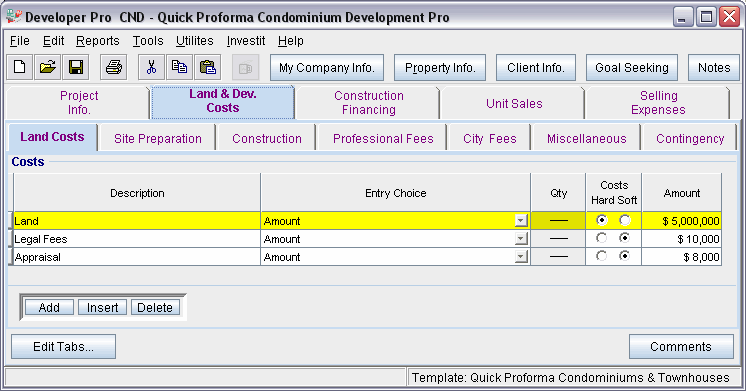Click the Notes button
Viewport: 746px width, 391px height.
point(714,68)
